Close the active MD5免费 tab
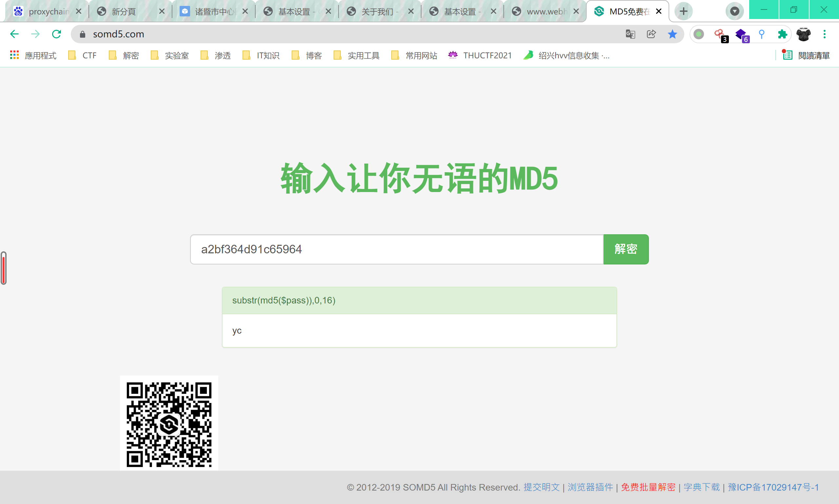This screenshot has height=504, width=839. coord(659,11)
